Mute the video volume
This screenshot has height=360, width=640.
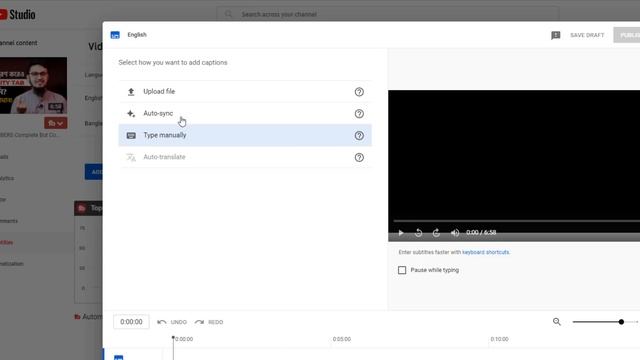tap(455, 233)
